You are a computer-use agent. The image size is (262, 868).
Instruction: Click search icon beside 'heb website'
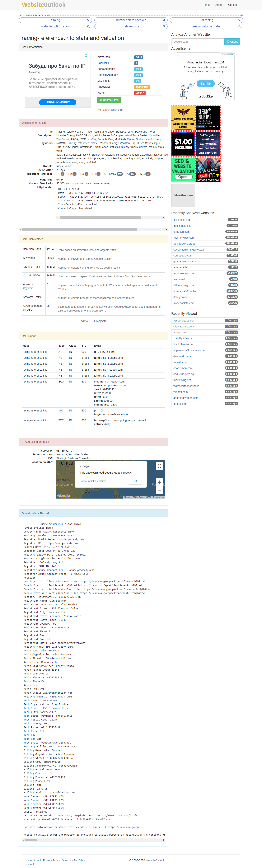coord(164,26)
